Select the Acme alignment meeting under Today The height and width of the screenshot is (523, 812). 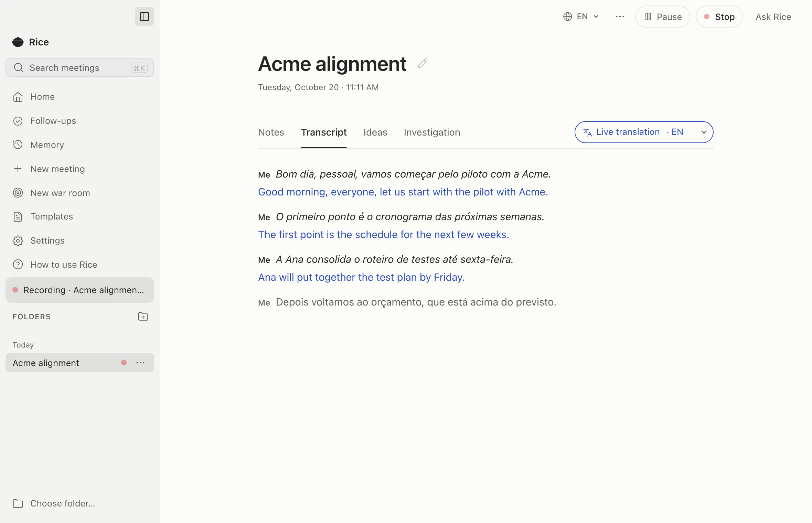80,363
